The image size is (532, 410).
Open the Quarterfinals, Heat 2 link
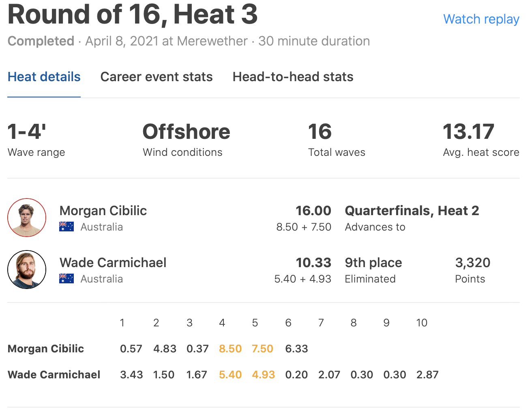click(x=412, y=211)
